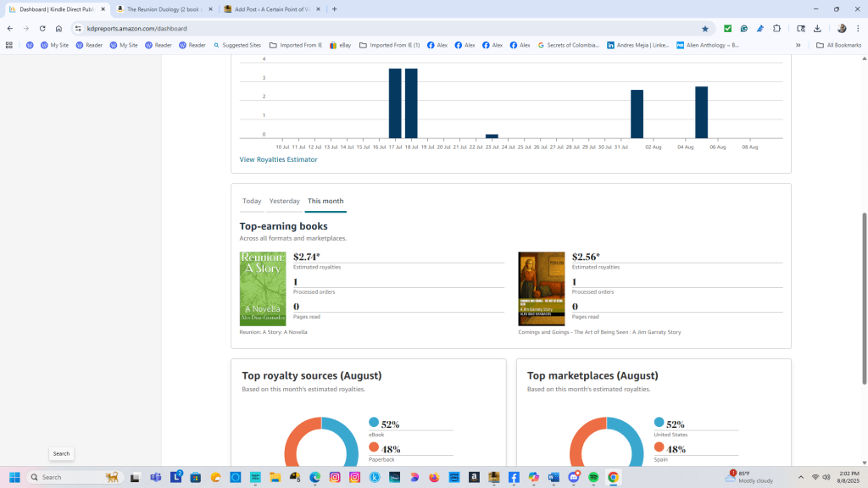
Task: Open Facebook from the taskbar
Action: pyautogui.click(x=514, y=477)
